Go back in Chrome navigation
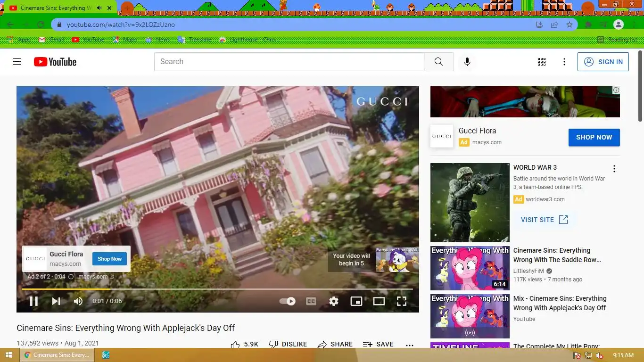 tap(10, 25)
